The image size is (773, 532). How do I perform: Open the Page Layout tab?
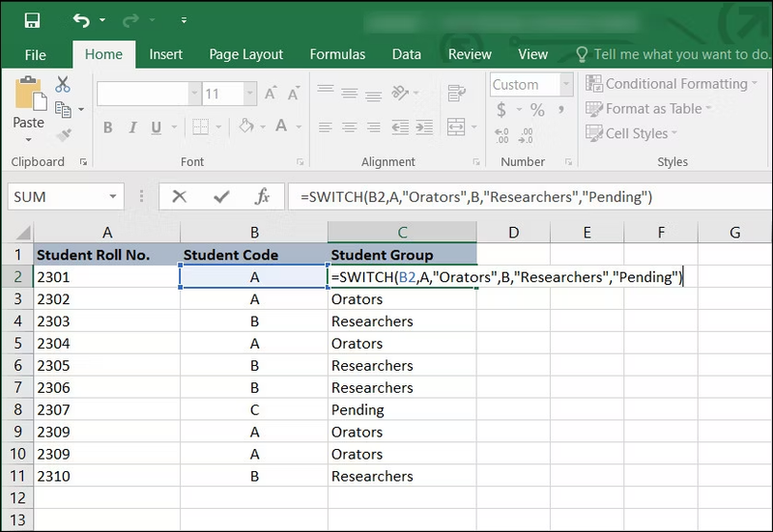(246, 54)
